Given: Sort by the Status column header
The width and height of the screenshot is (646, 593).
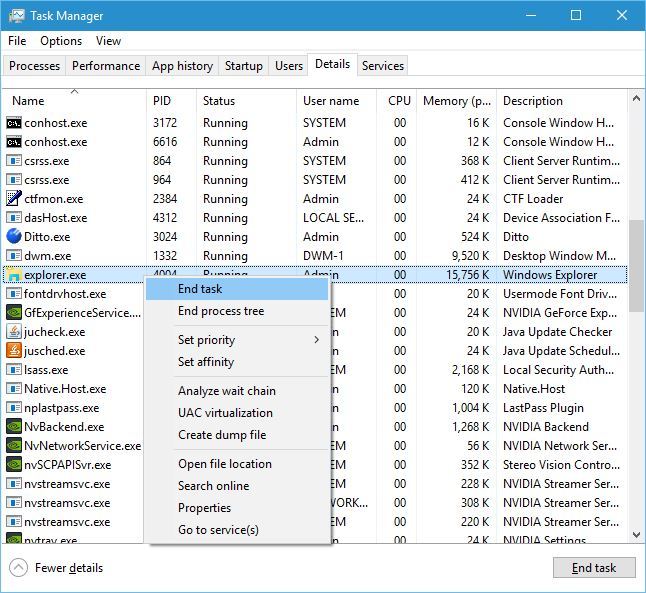Looking at the screenshot, I should (246, 101).
